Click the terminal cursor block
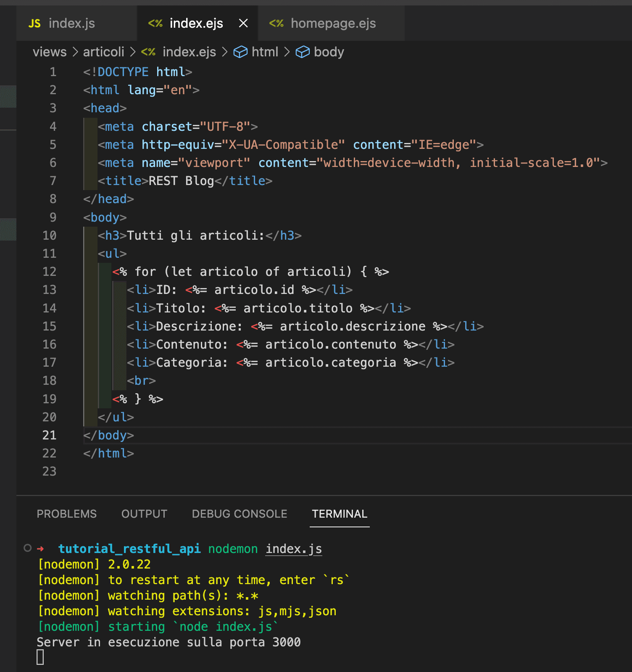The height and width of the screenshot is (672, 632). [40, 657]
